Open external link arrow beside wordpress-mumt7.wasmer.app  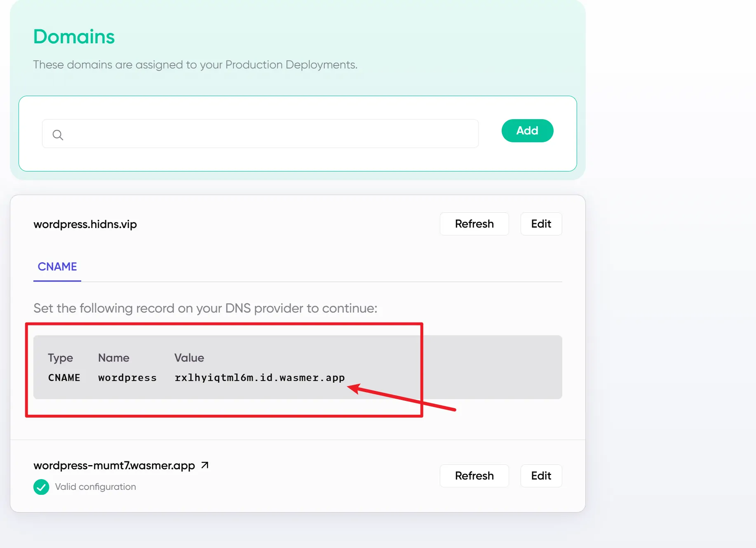tap(205, 466)
